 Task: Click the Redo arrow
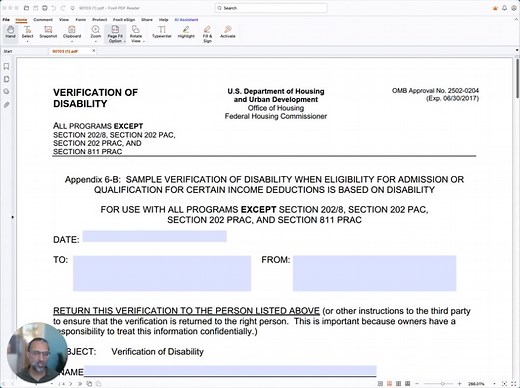pos(63,8)
